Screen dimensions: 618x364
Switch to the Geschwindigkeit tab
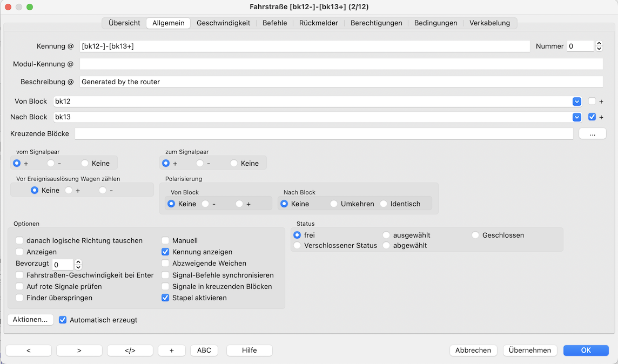(223, 23)
